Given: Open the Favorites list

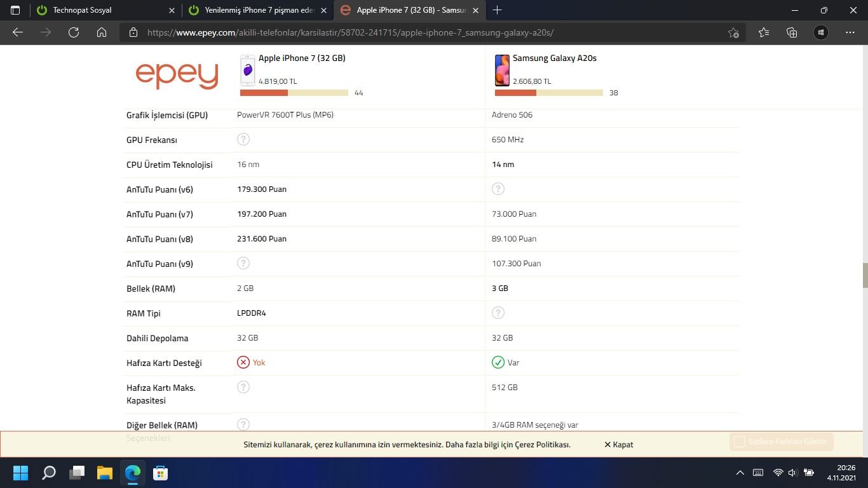Looking at the screenshot, I should (764, 32).
